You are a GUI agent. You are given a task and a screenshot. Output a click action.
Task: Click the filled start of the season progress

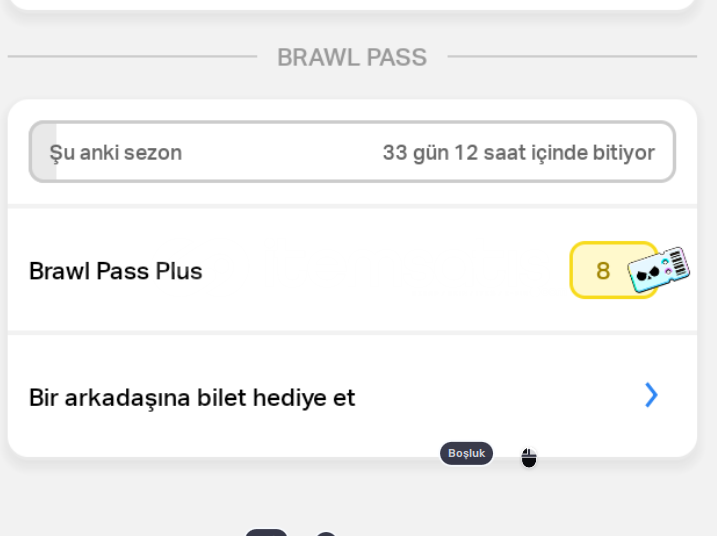tap(43, 152)
